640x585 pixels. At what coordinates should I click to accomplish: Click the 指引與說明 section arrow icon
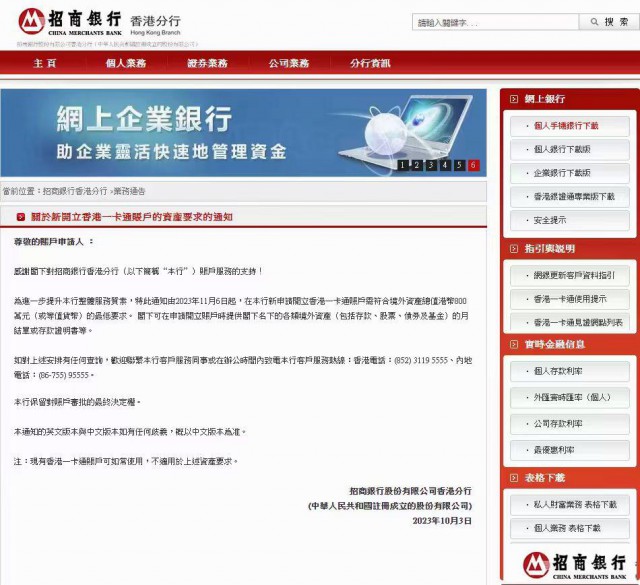[514, 248]
